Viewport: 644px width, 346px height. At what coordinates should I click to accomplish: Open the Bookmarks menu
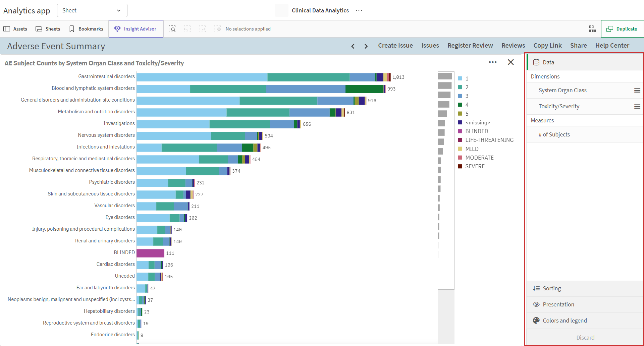point(86,29)
